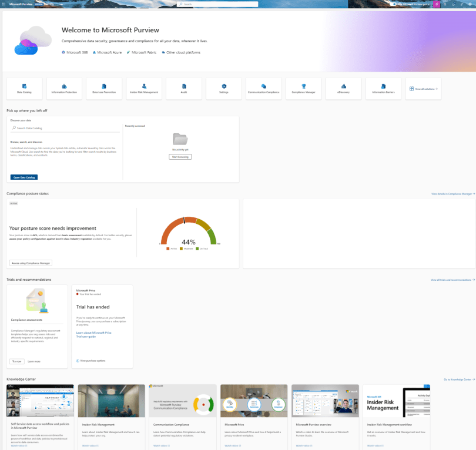Select the Data Loss Prevention solution
476x450 pixels.
[x=104, y=88]
